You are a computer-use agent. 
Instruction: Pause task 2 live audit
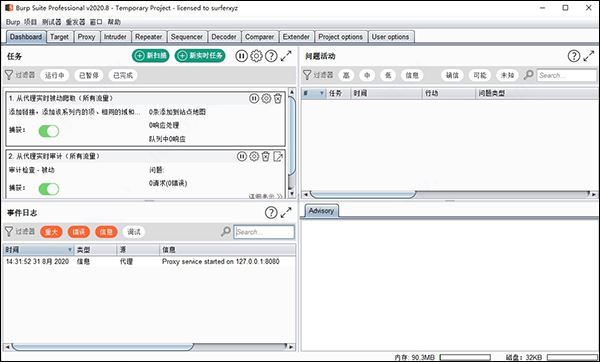click(x=241, y=156)
